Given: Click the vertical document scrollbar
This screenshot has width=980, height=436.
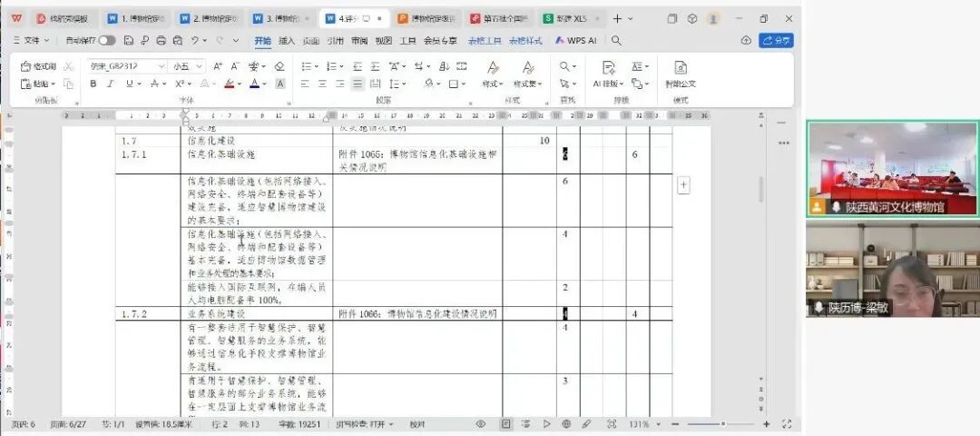Looking at the screenshot, I should (761, 190).
